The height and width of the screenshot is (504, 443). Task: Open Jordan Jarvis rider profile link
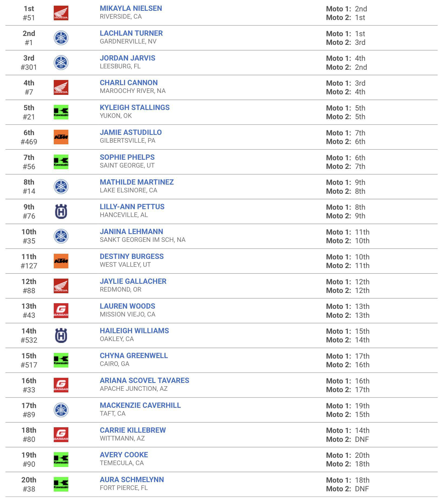point(127,58)
